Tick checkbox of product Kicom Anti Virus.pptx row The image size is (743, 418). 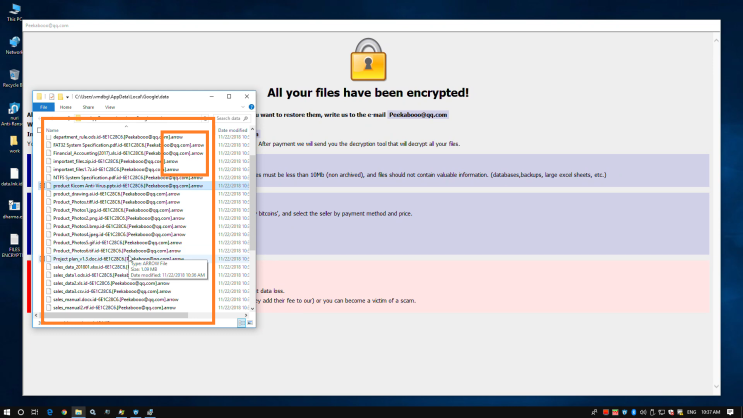42,186
